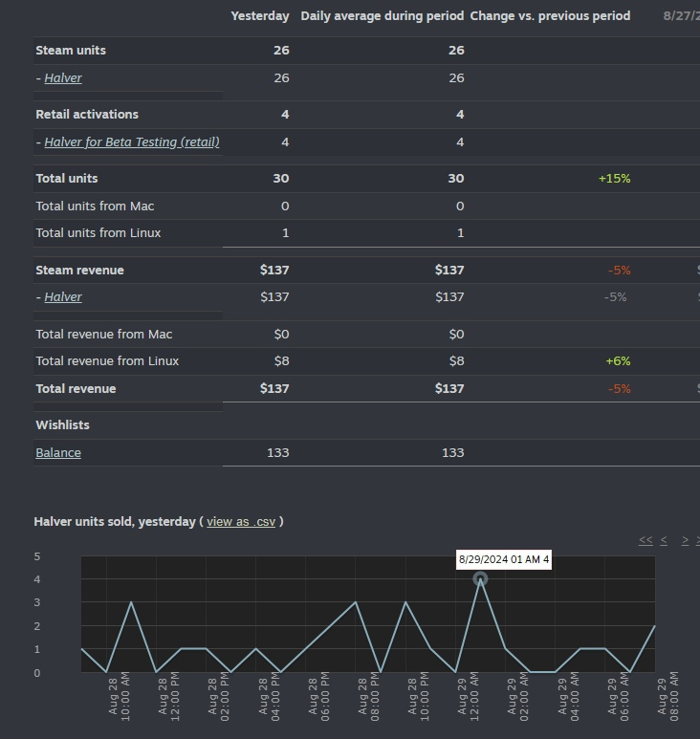Click the tooltip reading "8/29/2024 01 AM 4"

tap(504, 559)
